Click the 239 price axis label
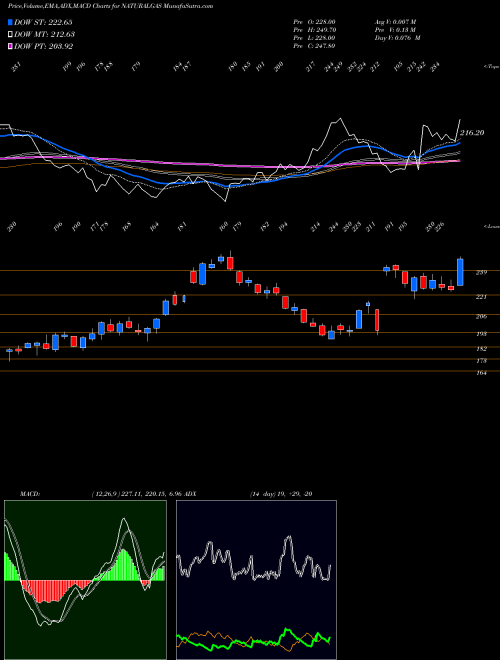 (481, 273)
